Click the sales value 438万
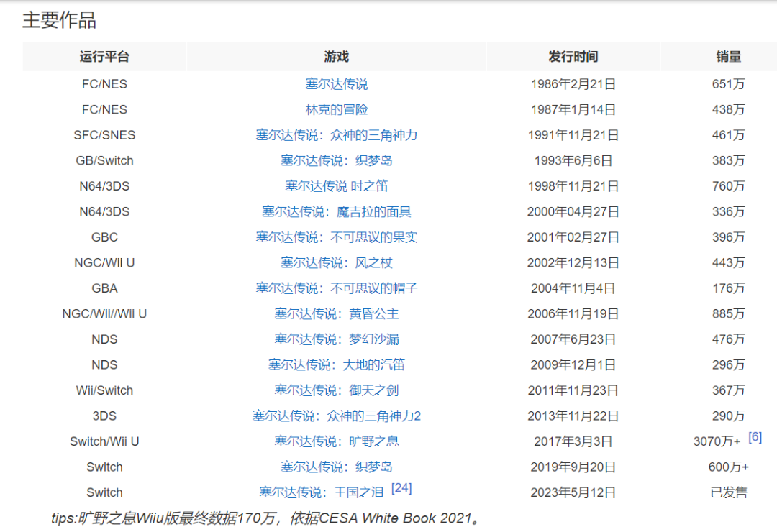Screen dimensions: 777x532 [728, 109]
